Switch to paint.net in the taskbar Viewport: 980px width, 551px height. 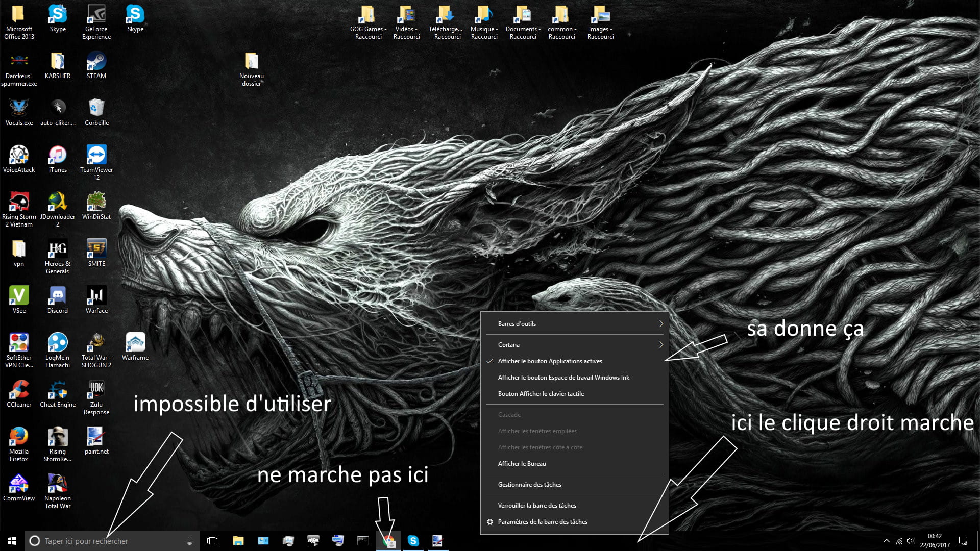click(x=438, y=541)
